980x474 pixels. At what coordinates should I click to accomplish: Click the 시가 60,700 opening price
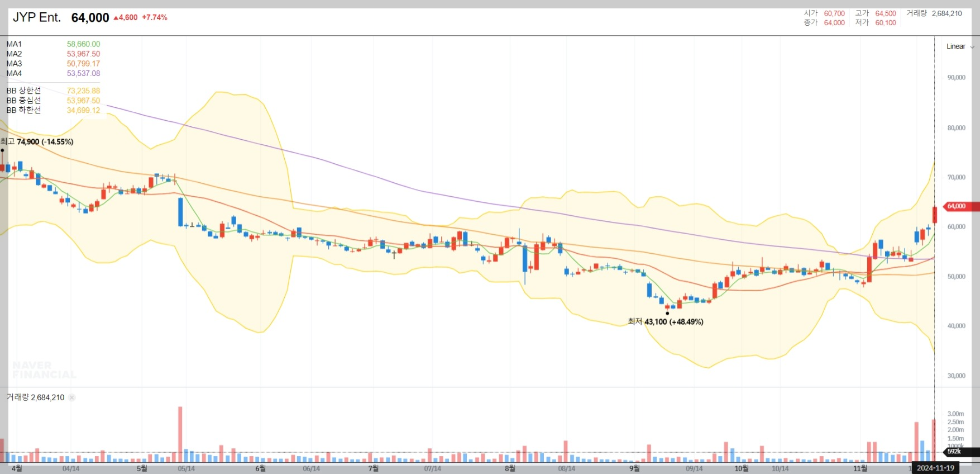824,13
